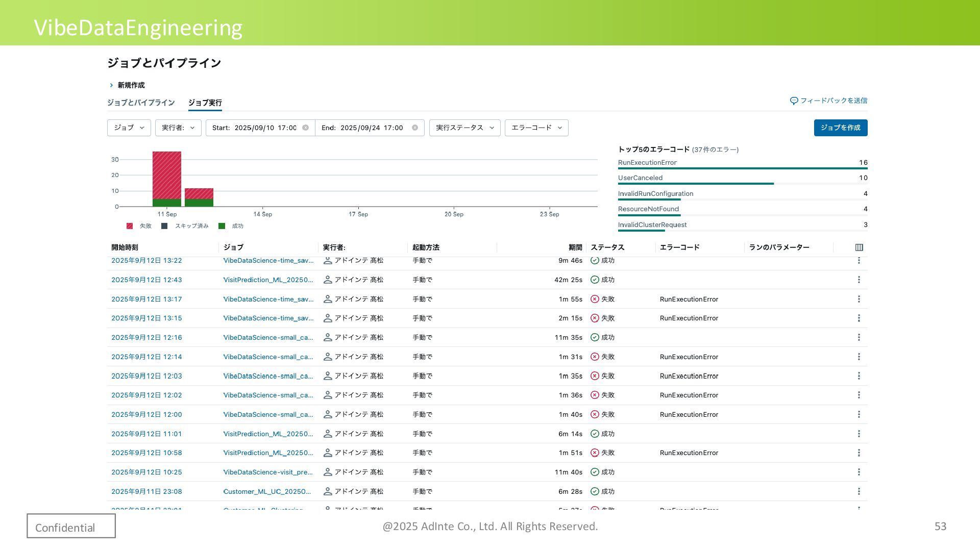The width and height of the screenshot is (980, 551).
Task: Click success status icon on 12:16 run
Action: pos(595,337)
